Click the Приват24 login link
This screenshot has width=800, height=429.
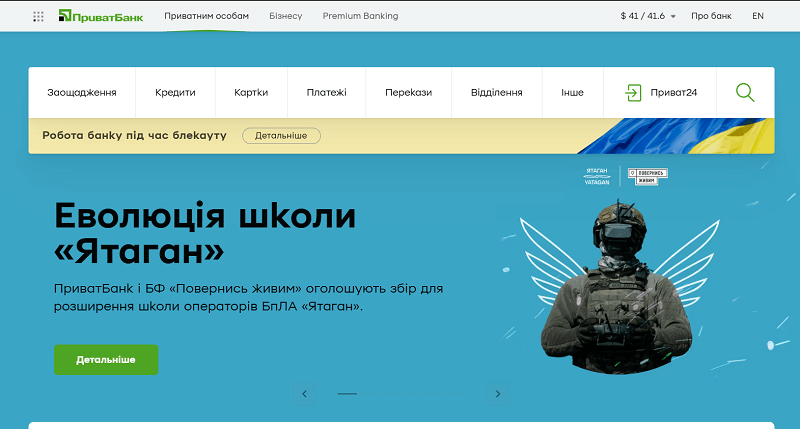pyautogui.click(x=673, y=93)
